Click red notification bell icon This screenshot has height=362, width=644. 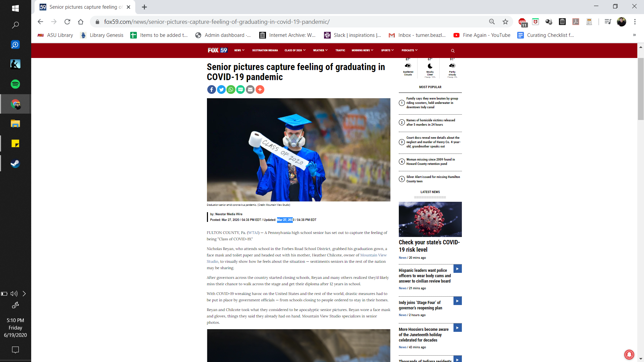pyautogui.click(x=629, y=354)
